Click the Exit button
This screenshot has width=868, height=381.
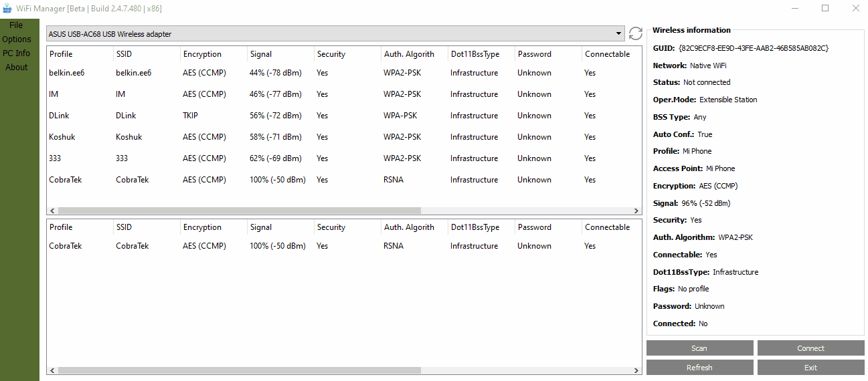(x=810, y=368)
